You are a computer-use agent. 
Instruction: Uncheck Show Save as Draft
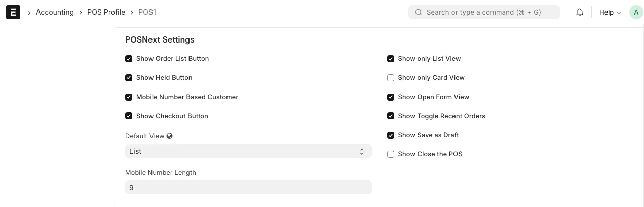point(391,135)
